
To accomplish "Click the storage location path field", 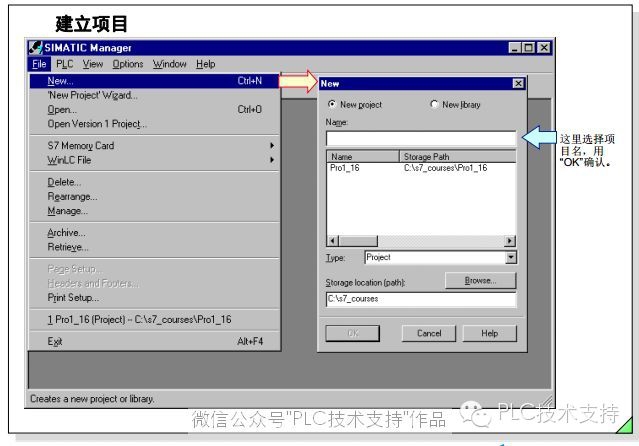I will coord(421,299).
